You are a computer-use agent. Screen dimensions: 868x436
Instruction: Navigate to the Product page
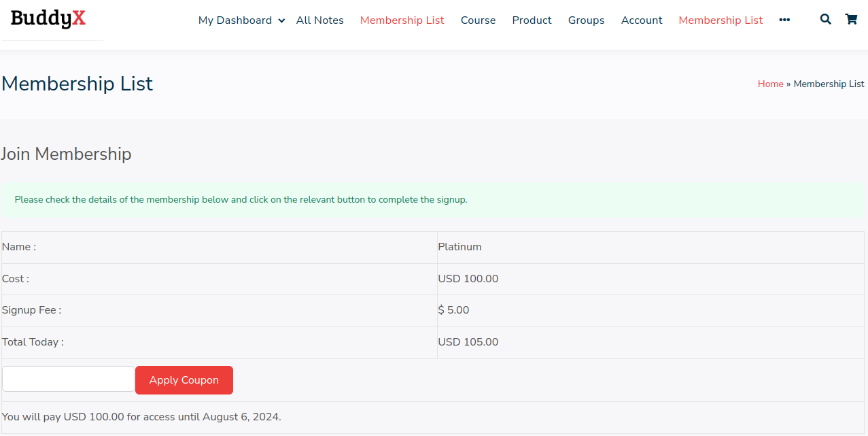[x=532, y=20]
